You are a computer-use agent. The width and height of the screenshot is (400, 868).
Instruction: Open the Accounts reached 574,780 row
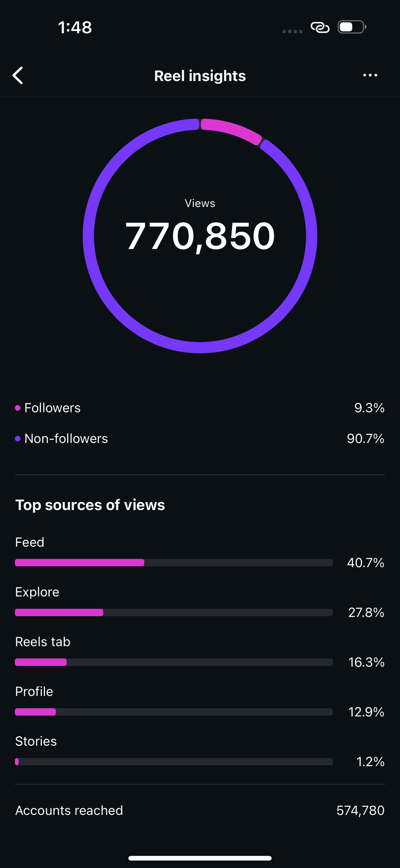point(200,810)
